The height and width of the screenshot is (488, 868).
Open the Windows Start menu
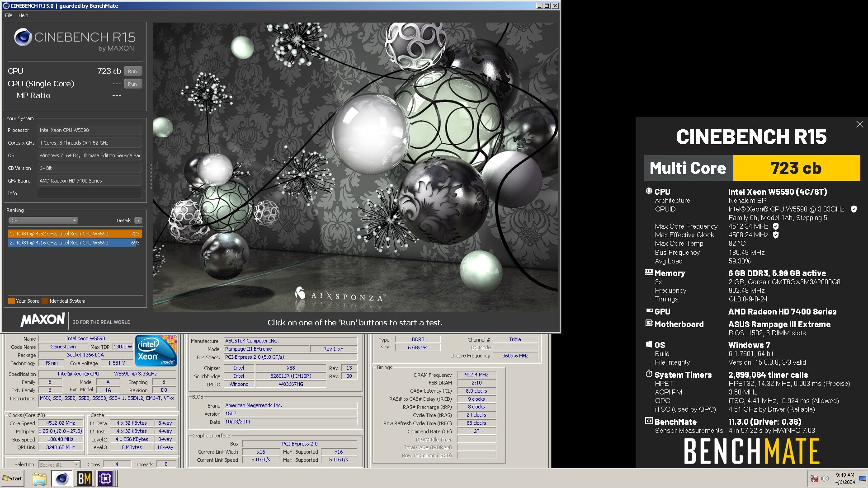(x=13, y=479)
